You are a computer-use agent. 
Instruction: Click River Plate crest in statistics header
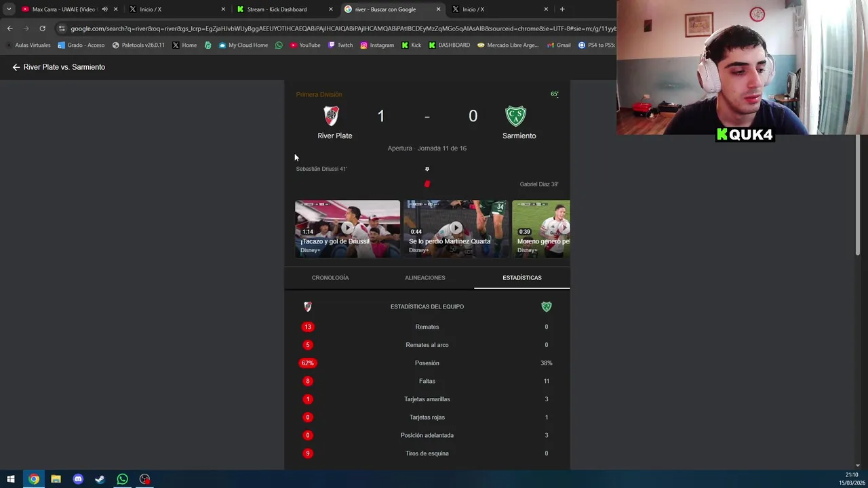click(x=308, y=307)
